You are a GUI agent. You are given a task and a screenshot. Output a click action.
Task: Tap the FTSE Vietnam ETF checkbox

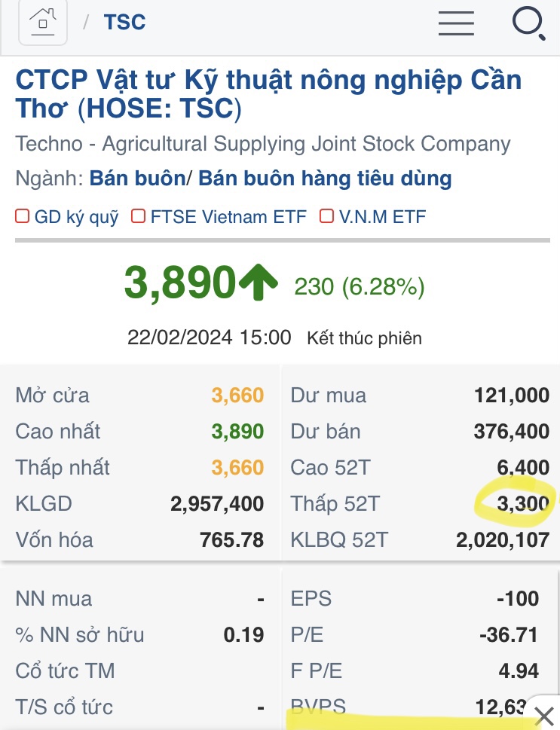tap(138, 217)
